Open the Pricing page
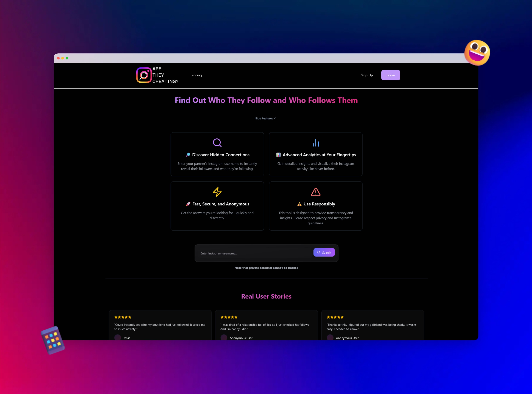 196,75
